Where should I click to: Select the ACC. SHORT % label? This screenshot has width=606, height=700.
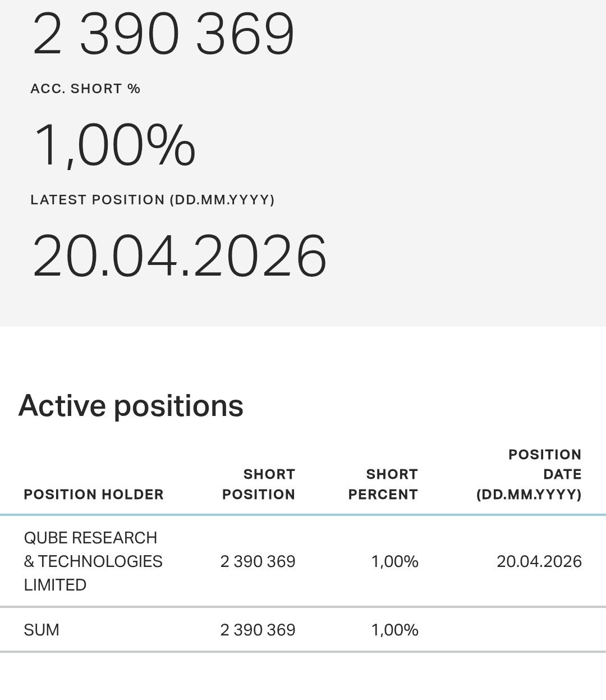coord(85,89)
